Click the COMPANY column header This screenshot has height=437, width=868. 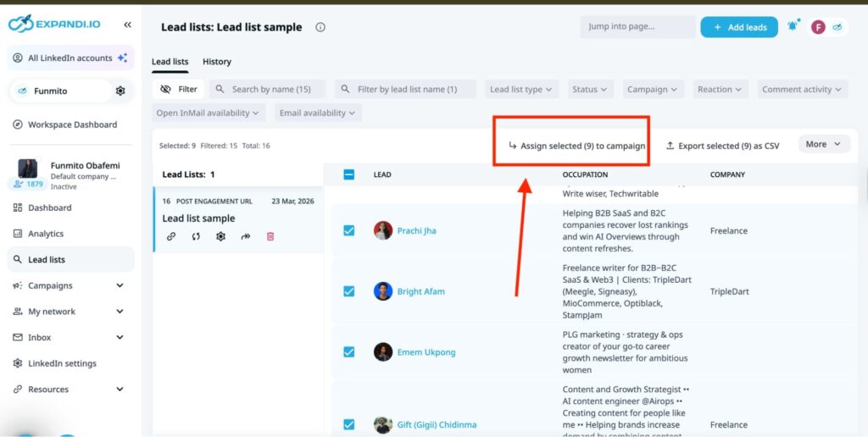coord(727,174)
